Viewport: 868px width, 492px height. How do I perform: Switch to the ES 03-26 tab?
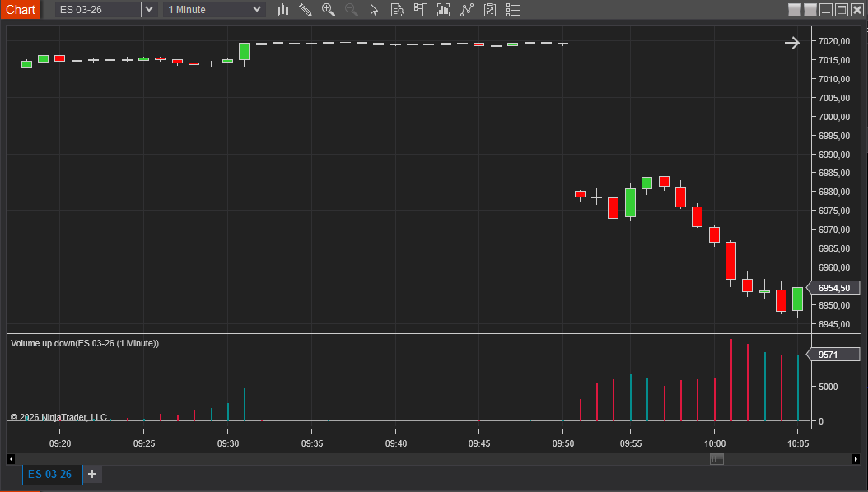point(52,474)
